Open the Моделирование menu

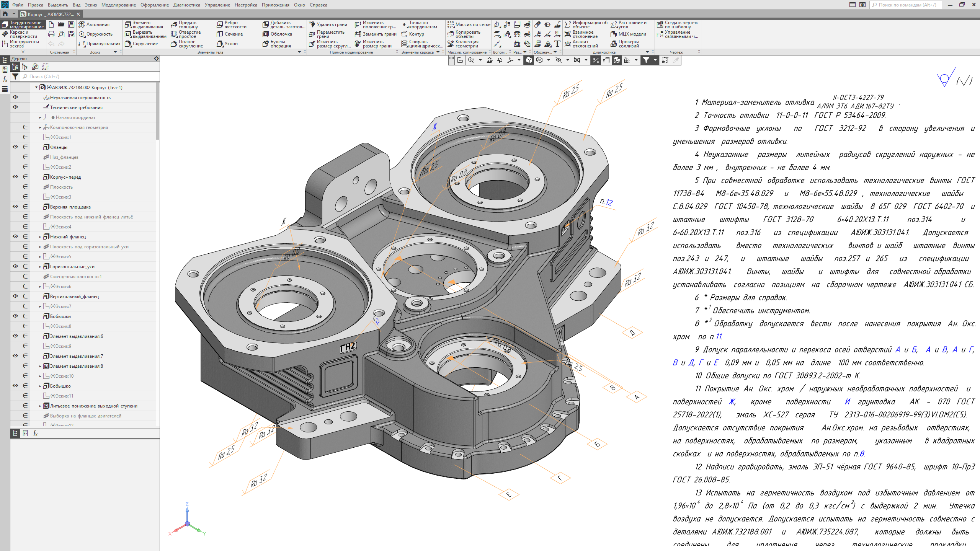118,5
